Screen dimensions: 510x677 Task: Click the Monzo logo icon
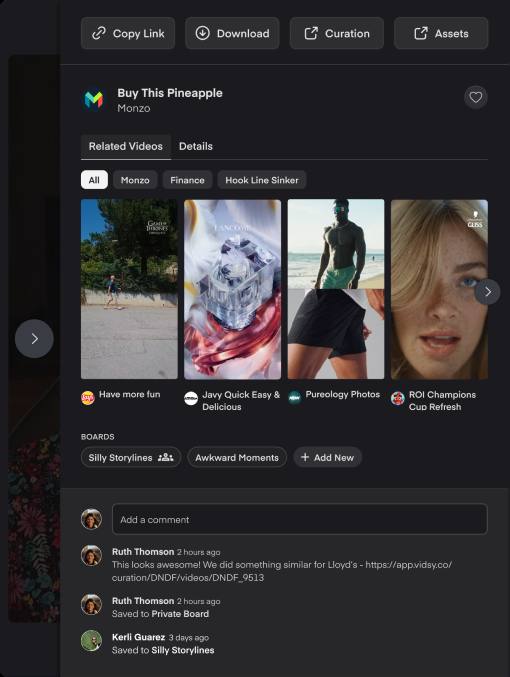pos(94,99)
